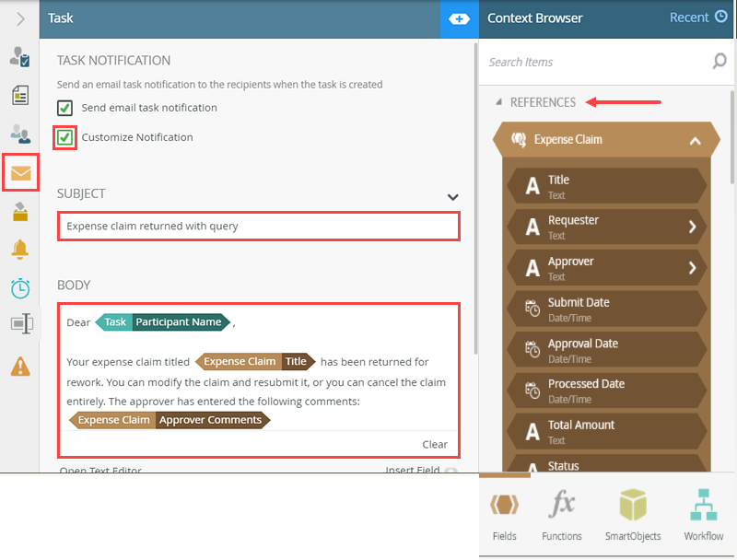Uncheck Send email task notification
This screenshot has height=560, width=737.
tap(64, 108)
